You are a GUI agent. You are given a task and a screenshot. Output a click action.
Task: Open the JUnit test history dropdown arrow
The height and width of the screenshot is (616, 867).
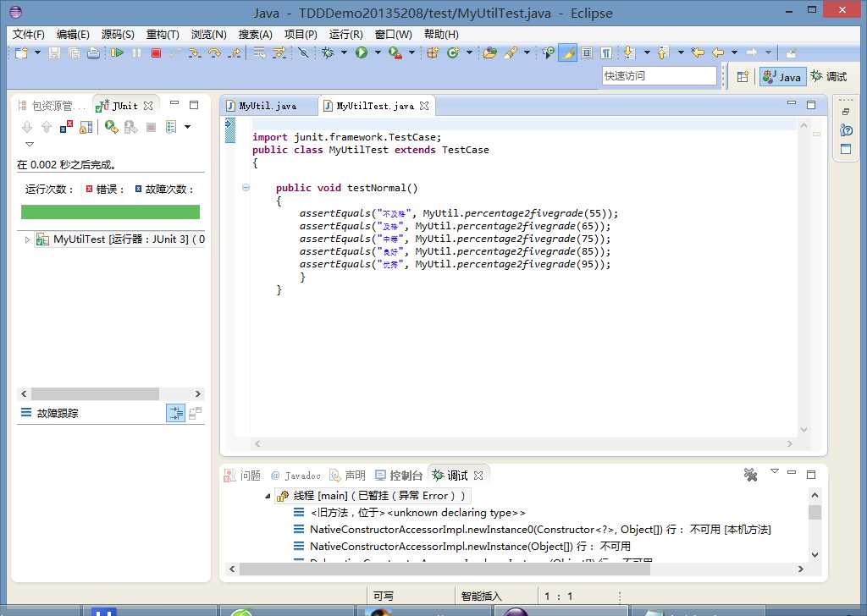pos(187,127)
